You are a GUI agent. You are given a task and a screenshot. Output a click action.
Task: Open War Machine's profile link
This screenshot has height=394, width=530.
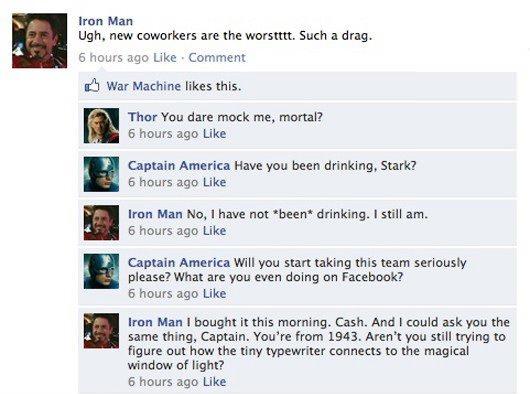click(x=144, y=86)
